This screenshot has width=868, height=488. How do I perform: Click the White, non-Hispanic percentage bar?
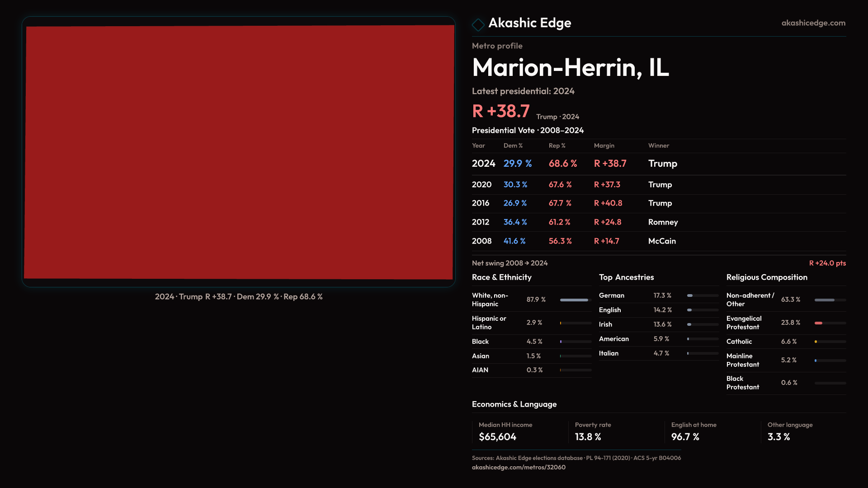[575, 300]
